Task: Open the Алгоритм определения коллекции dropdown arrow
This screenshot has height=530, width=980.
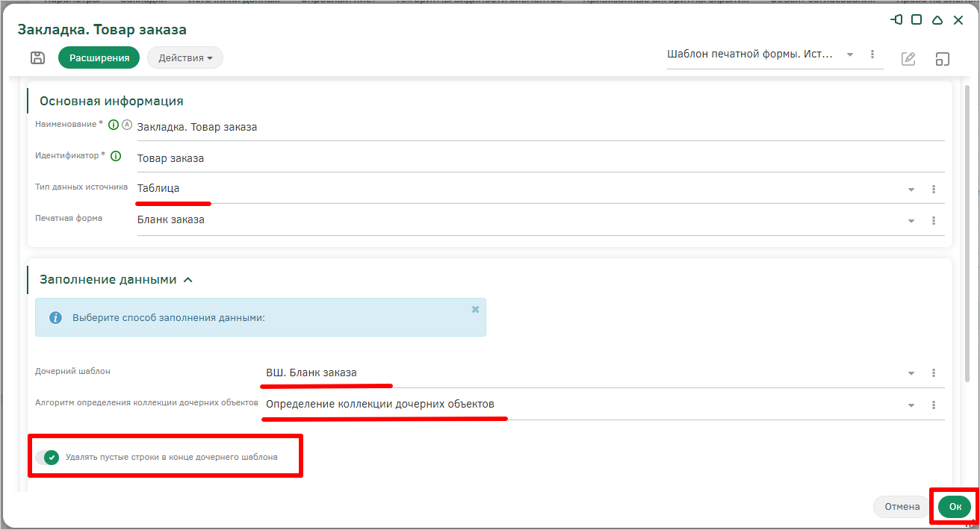Action: (x=911, y=405)
